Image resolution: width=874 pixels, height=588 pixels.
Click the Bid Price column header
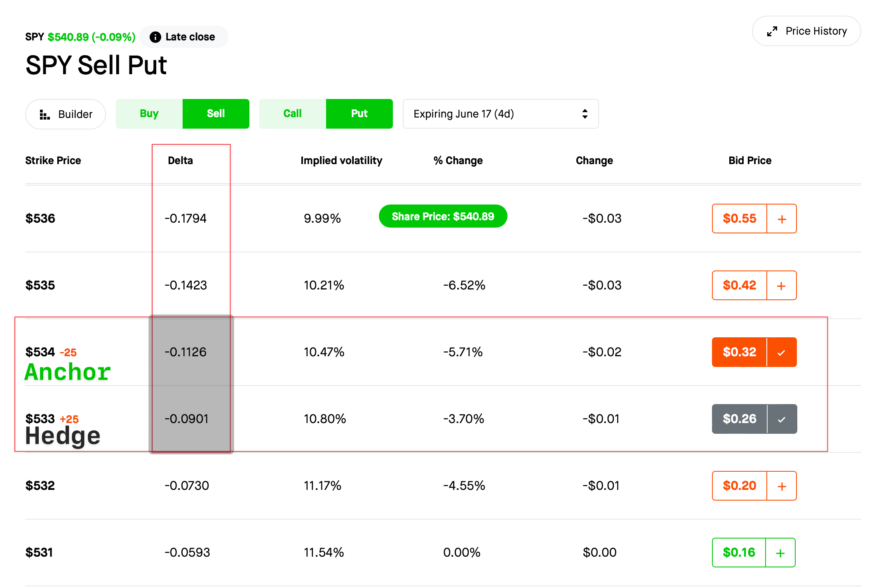pyautogui.click(x=750, y=160)
